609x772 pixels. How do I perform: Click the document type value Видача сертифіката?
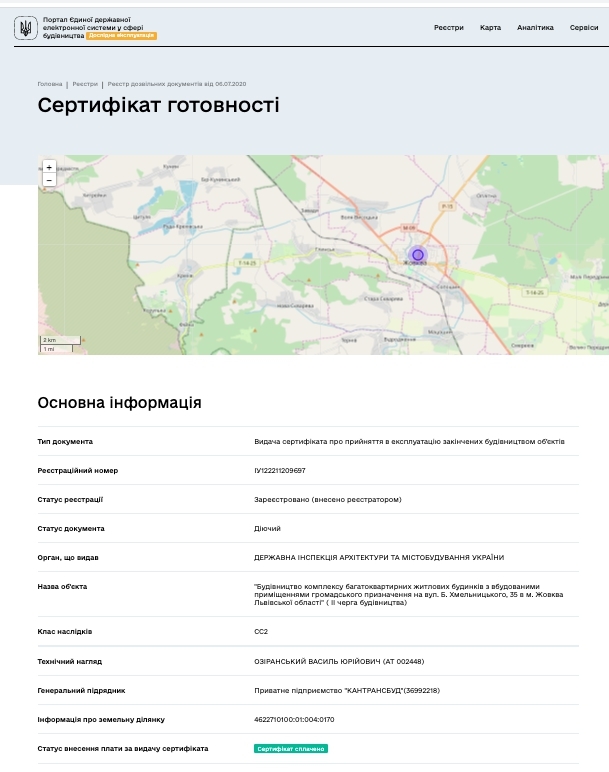pyautogui.click(x=409, y=442)
